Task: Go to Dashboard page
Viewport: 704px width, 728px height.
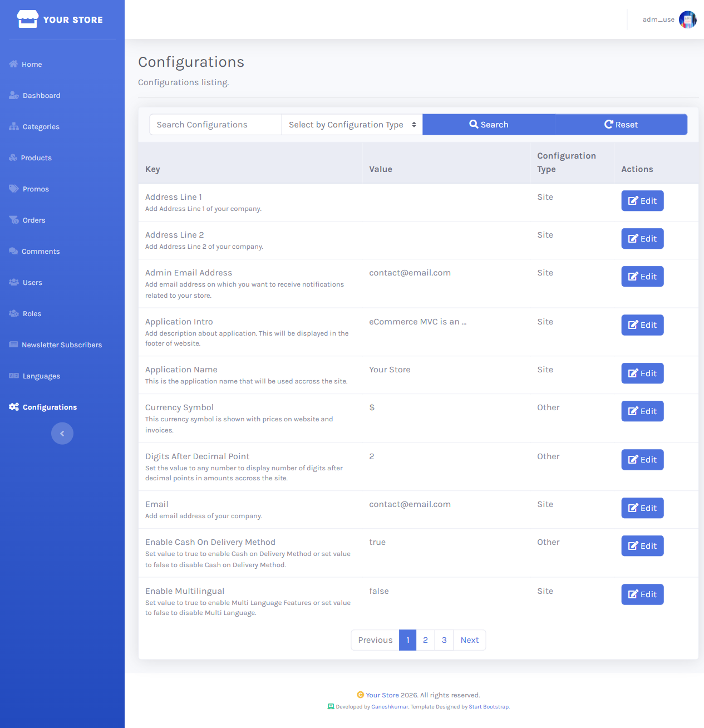Action: coord(62,95)
